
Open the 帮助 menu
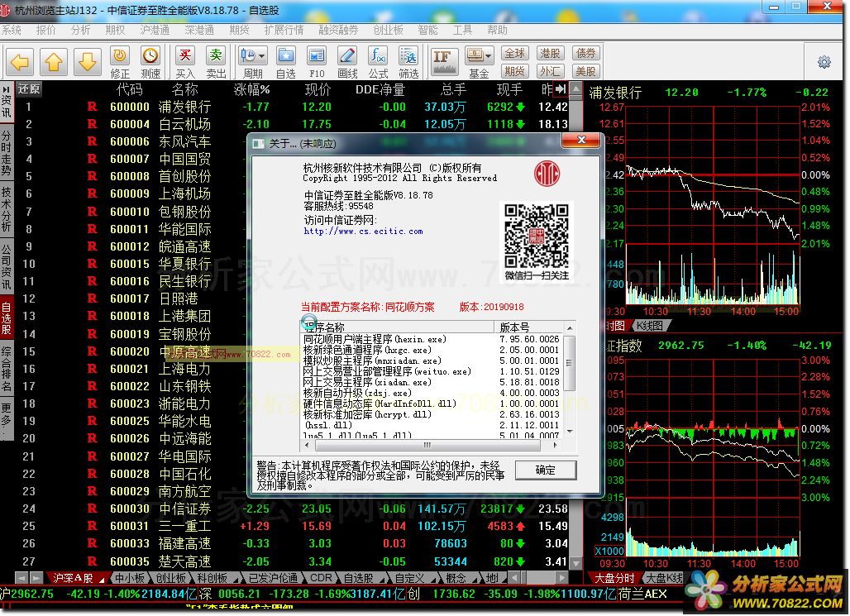(497, 31)
